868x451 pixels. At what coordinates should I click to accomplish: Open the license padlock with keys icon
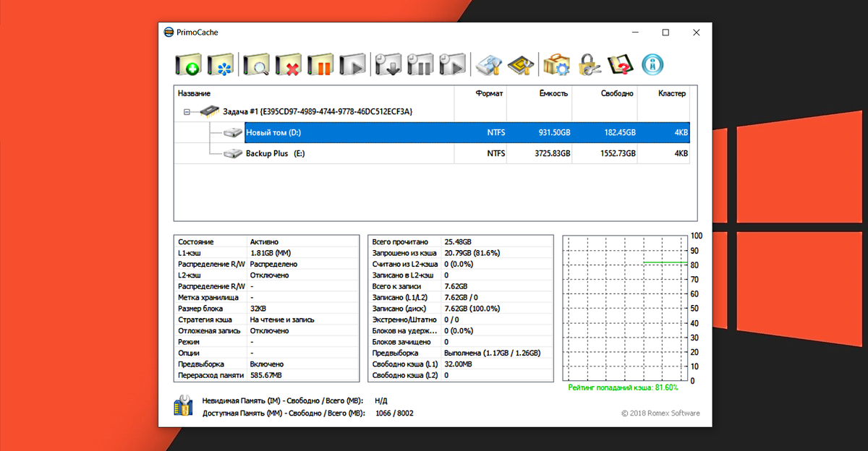589,64
